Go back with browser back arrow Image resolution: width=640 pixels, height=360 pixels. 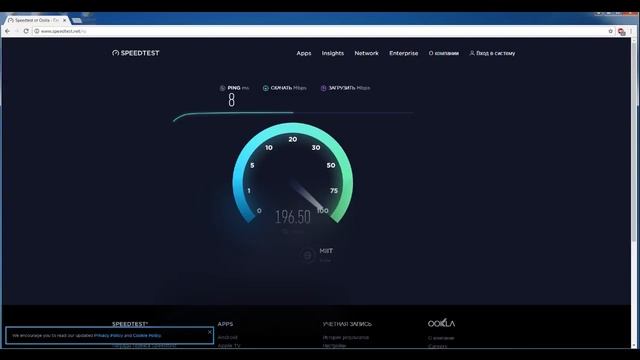(7, 31)
